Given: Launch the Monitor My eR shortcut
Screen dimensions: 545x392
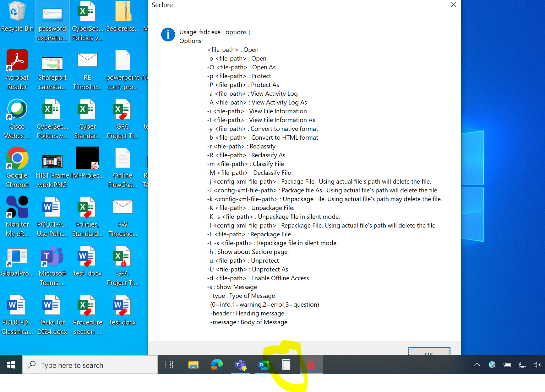Looking at the screenshot, I should click(17, 217).
